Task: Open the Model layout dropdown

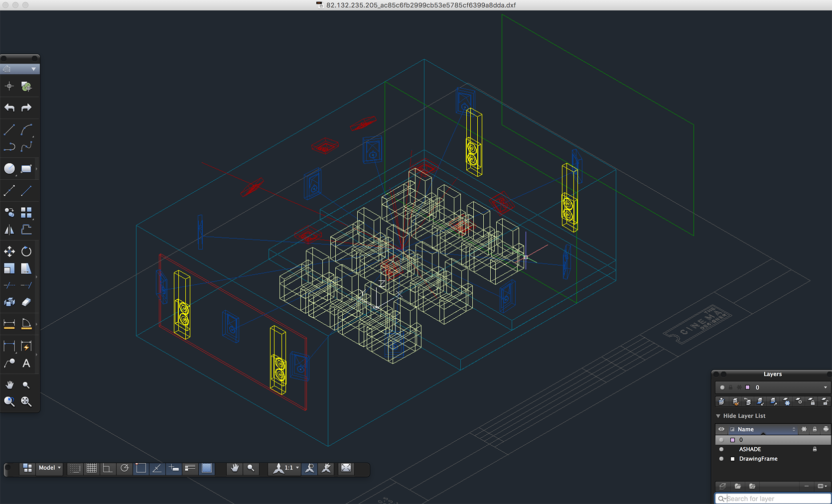Action: tap(49, 468)
